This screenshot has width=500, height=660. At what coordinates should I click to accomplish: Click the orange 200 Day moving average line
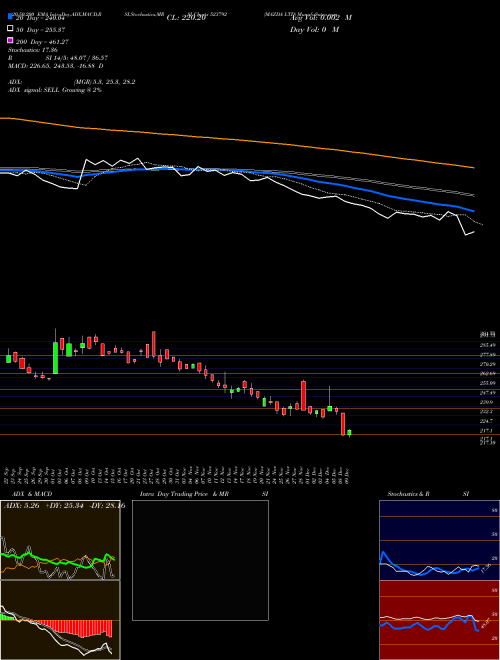237,140
